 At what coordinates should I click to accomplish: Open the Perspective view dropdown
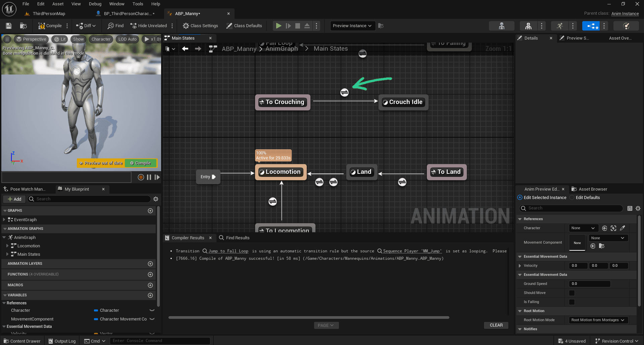point(31,39)
